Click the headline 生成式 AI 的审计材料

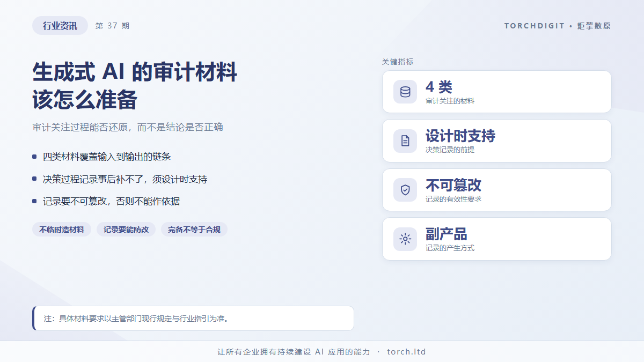pyautogui.click(x=135, y=72)
